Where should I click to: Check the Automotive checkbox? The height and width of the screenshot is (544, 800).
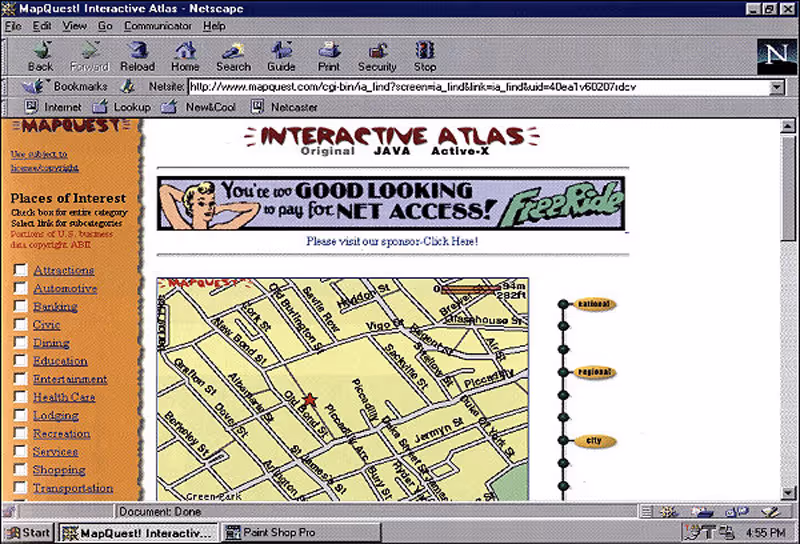(x=20, y=288)
